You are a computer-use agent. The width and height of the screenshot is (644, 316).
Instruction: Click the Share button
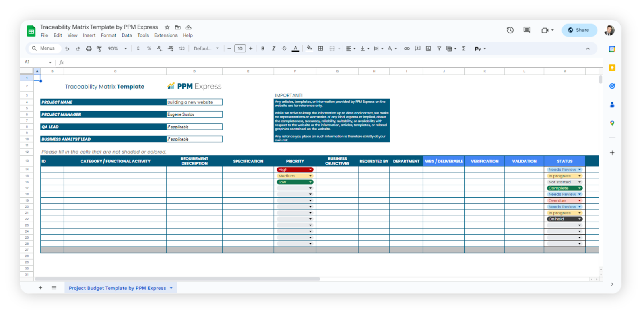tap(579, 30)
